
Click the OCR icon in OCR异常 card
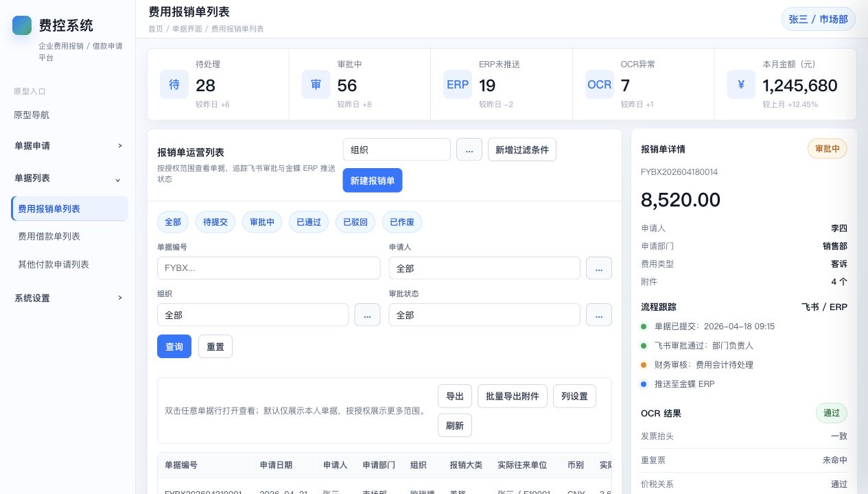[600, 84]
